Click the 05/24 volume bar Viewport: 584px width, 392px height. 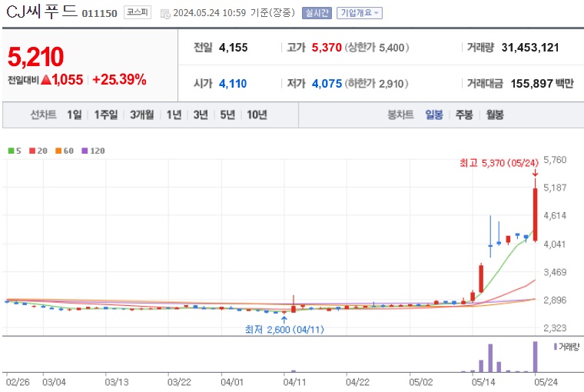[x=536, y=357]
